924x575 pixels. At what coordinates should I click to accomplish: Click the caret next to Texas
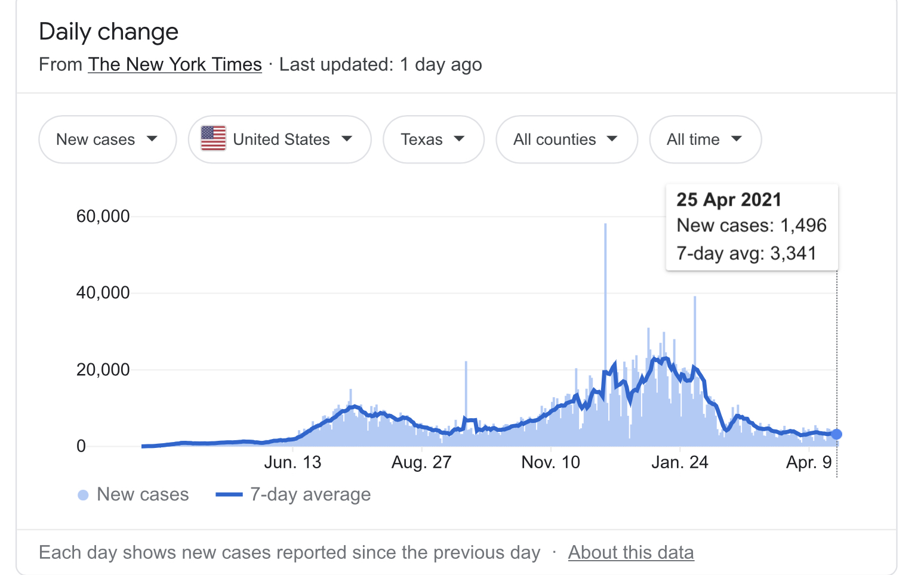459,139
